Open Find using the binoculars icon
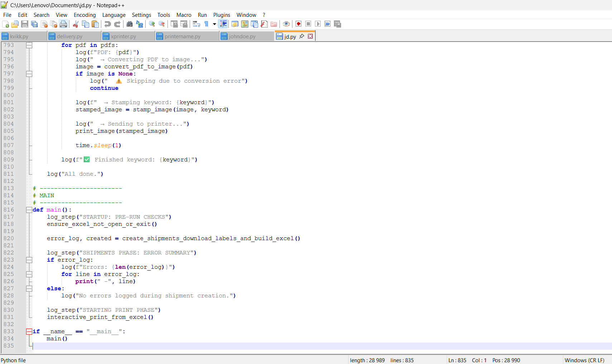Viewport: 612px width, 364px height. pyautogui.click(x=130, y=24)
